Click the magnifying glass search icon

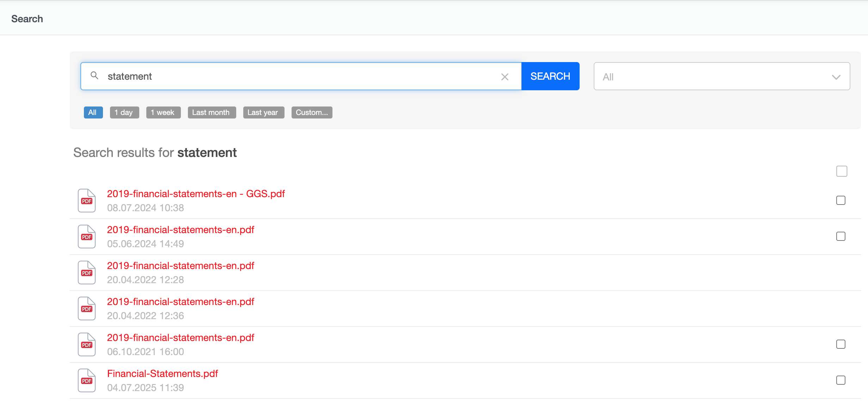point(94,75)
